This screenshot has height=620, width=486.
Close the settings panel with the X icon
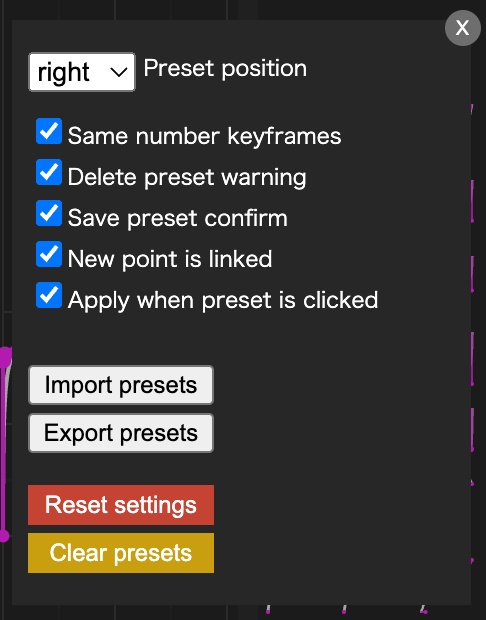coord(463,28)
